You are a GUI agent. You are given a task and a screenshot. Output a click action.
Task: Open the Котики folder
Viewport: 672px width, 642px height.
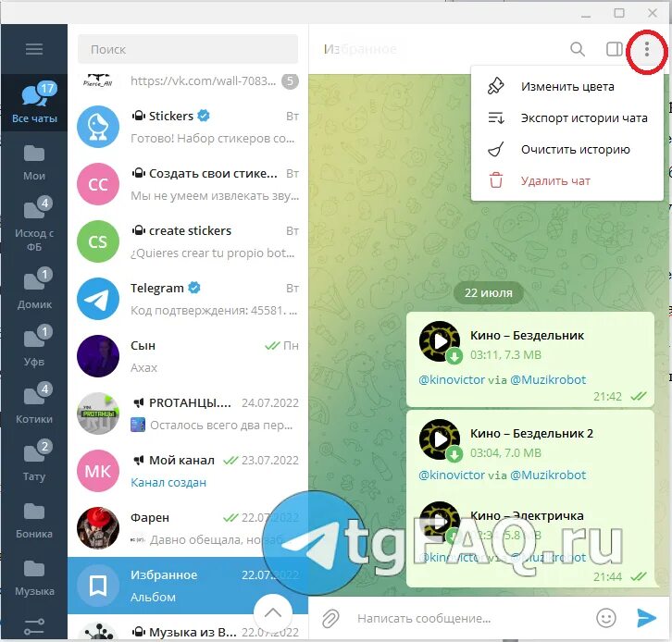point(34,403)
